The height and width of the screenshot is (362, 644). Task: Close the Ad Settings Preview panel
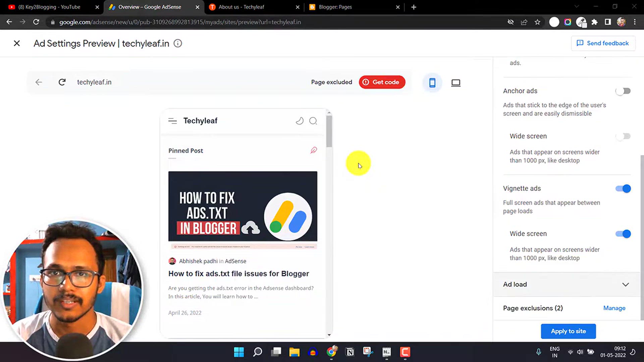[17, 43]
